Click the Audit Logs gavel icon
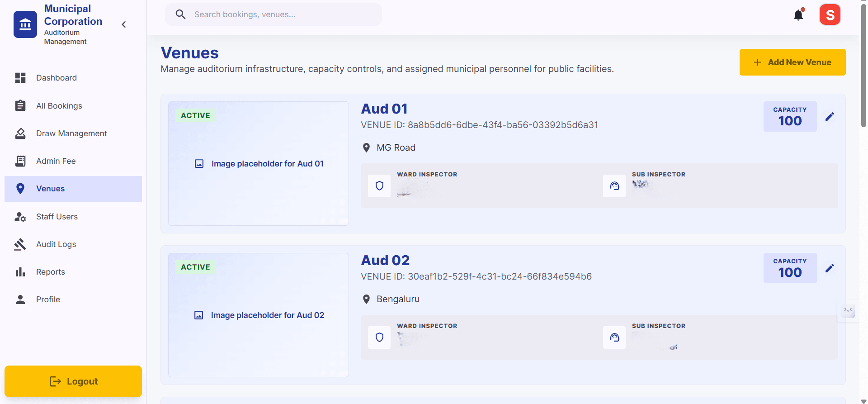Viewport: 868px width, 404px height. [20, 244]
